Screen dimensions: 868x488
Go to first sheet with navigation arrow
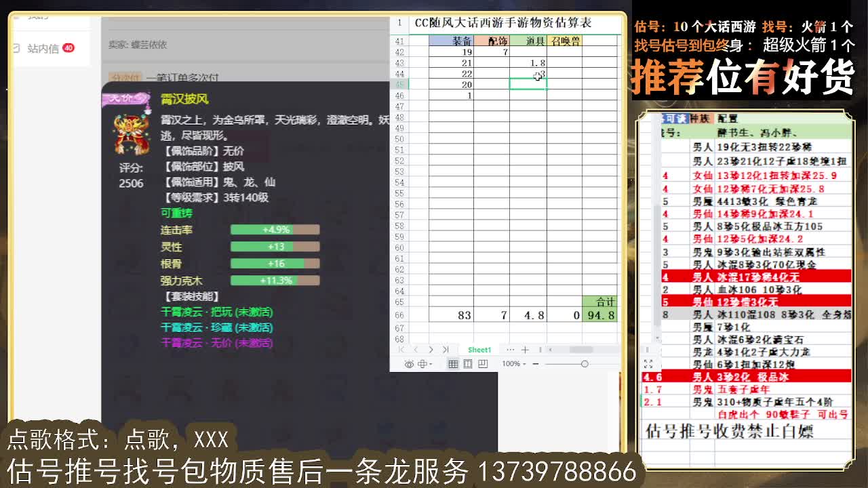(401, 350)
